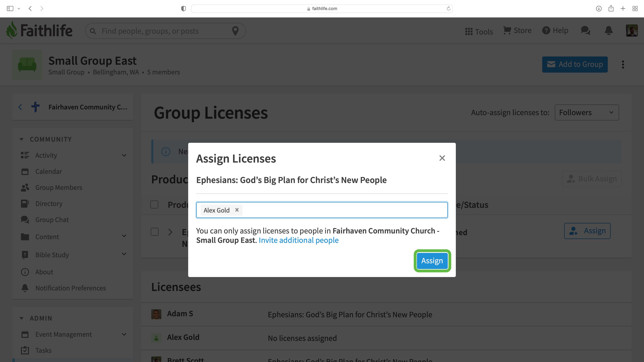Open Alex Gold licensee name
This screenshot has height=362, width=644.
tap(183, 337)
